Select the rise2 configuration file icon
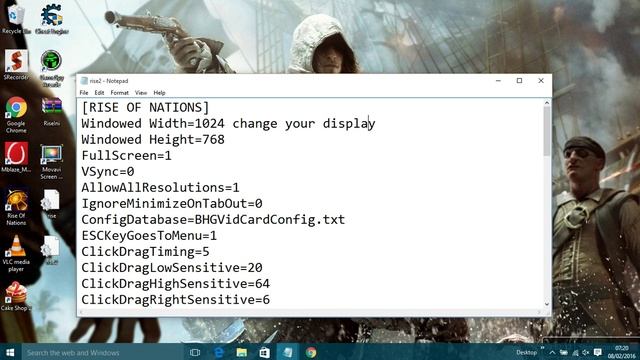This screenshot has height=360, width=640. 51,251
